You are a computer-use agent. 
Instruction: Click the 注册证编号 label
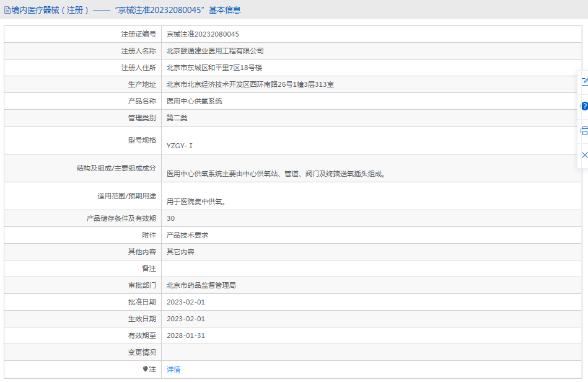[138, 34]
